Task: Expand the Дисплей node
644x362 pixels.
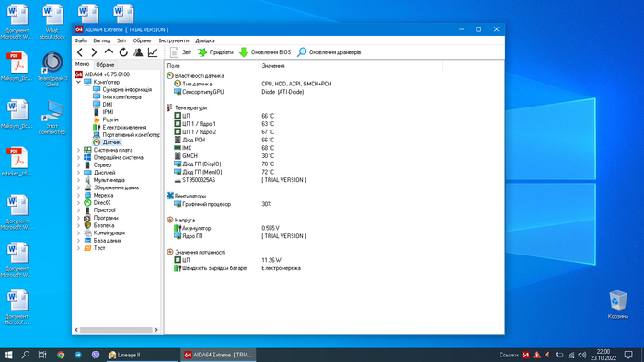Action: tap(78, 173)
